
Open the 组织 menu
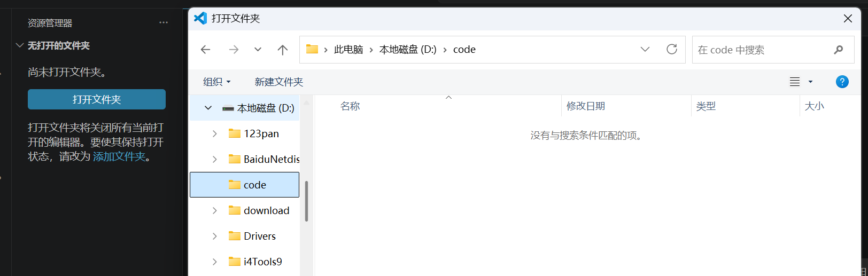[x=216, y=82]
